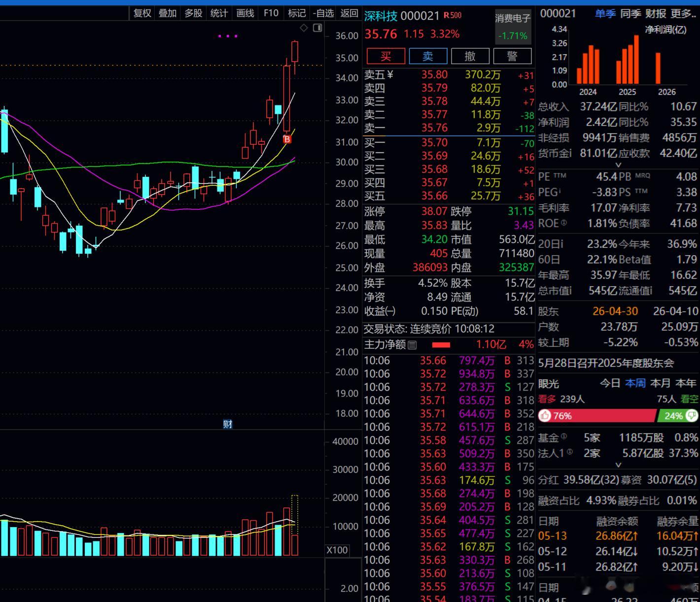Switch to 单季 single-quarter view

(x=605, y=13)
